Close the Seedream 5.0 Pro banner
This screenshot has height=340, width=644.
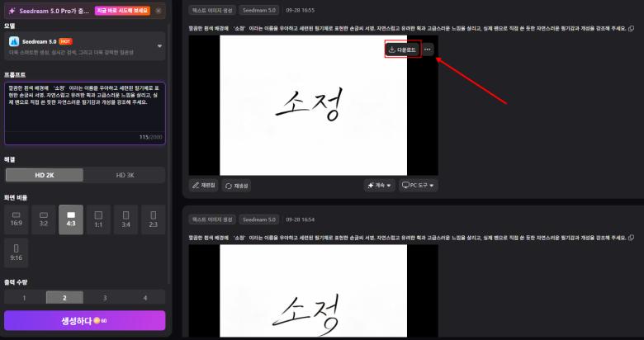[159, 11]
